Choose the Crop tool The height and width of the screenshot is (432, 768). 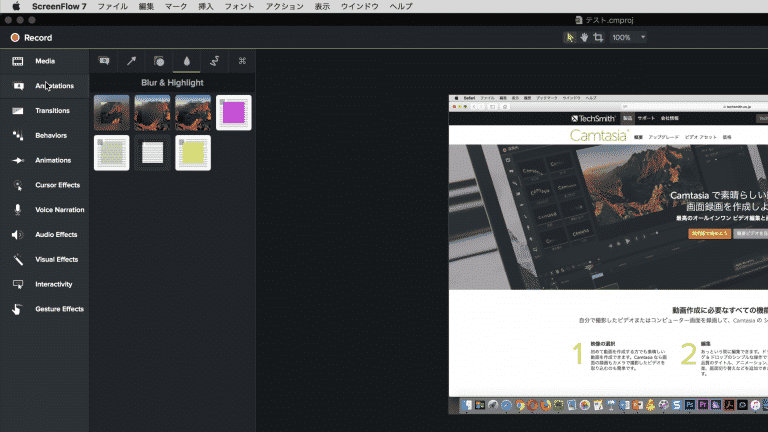(598, 37)
